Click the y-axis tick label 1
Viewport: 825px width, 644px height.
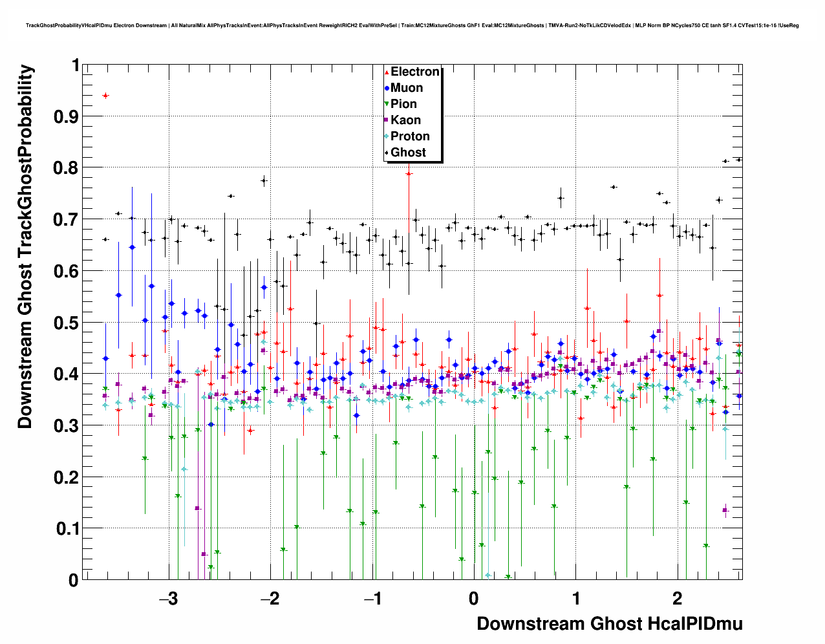click(76, 65)
